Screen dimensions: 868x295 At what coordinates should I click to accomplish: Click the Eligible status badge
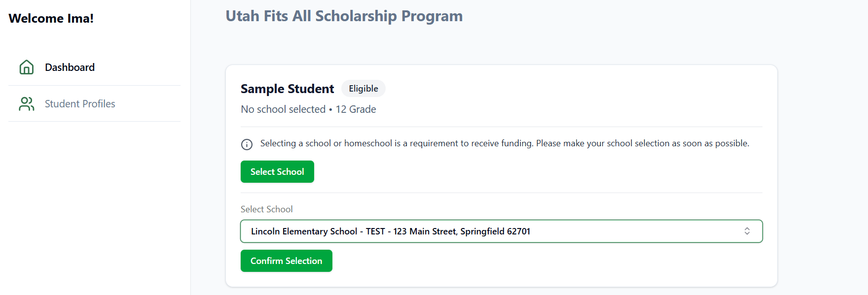[x=363, y=89]
